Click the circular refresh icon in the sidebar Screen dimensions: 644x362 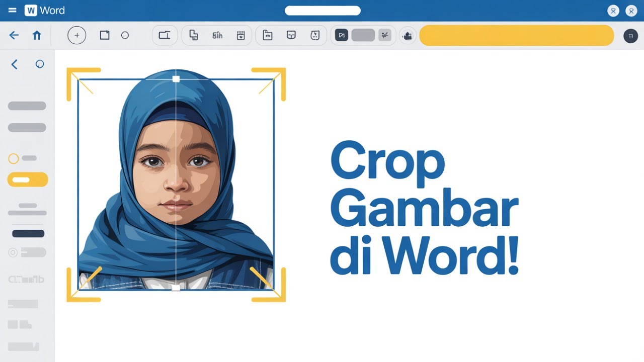pos(40,64)
